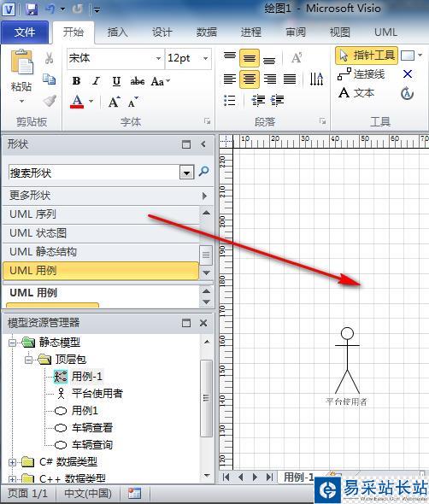
Task: Open the font color dropdown arrow
Action: 91,102
